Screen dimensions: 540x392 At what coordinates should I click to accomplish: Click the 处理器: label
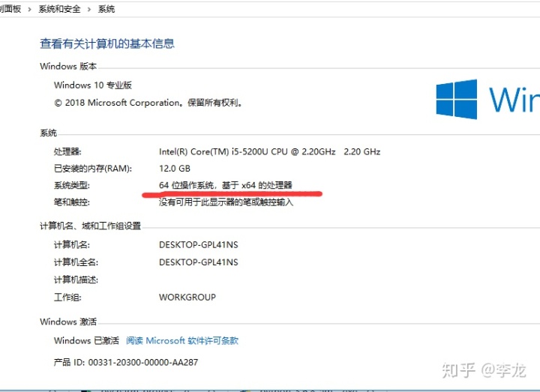[67, 151]
